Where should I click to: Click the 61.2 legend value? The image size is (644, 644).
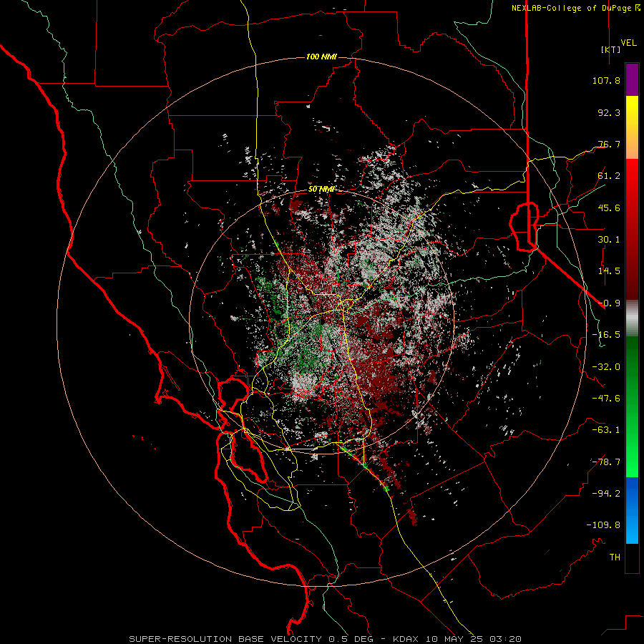pyautogui.click(x=609, y=176)
